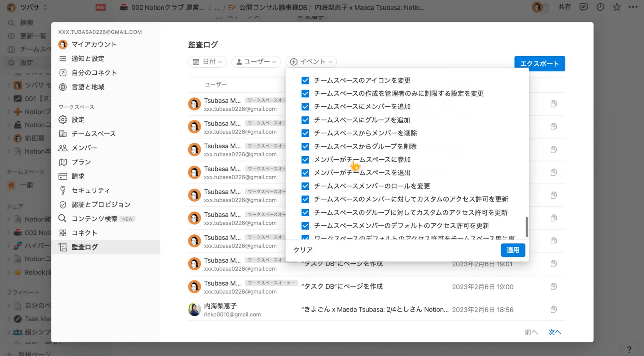Click the event list scrollbar thumb

527,227
